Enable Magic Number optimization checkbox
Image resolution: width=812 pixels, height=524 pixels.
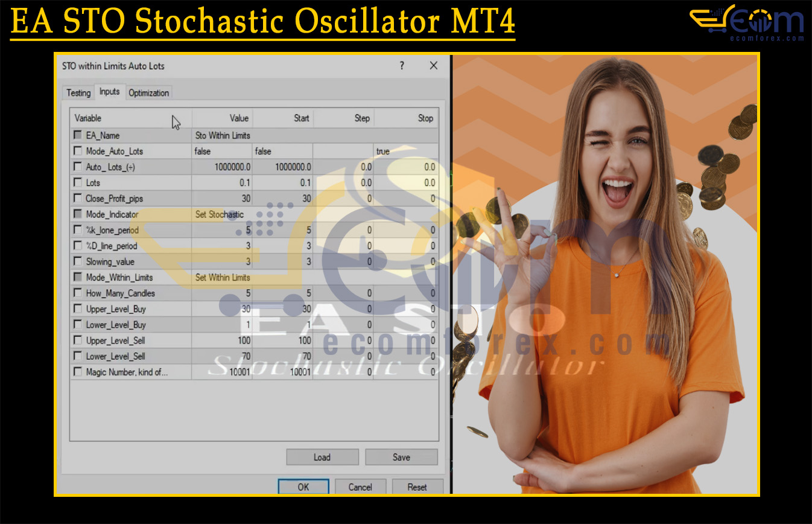(x=78, y=372)
